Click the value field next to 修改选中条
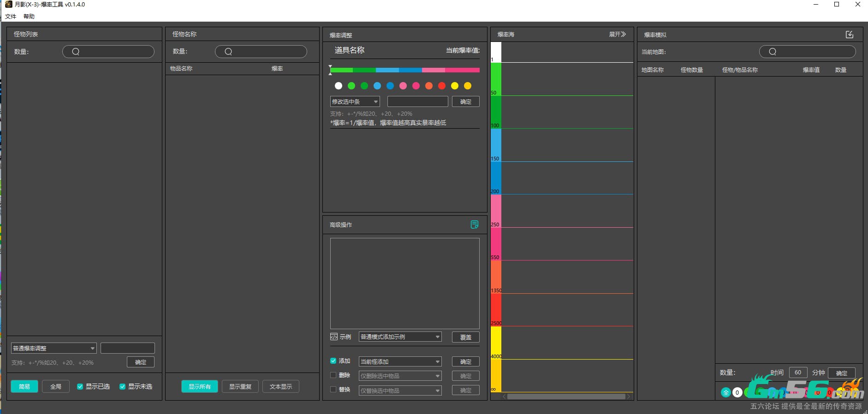 pyautogui.click(x=418, y=101)
